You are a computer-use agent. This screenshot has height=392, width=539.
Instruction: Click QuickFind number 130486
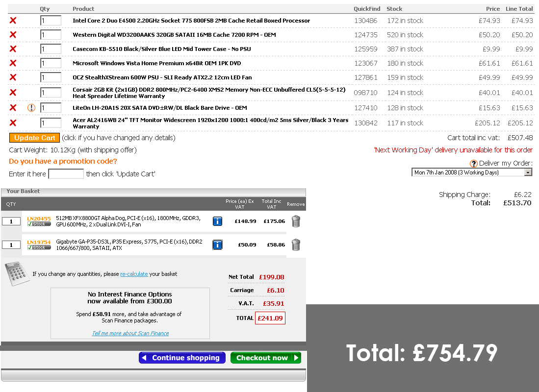pos(366,21)
